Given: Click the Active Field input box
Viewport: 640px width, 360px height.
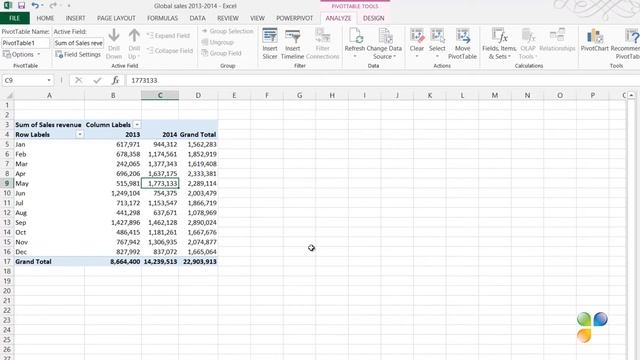Looking at the screenshot, I should click(78, 43).
